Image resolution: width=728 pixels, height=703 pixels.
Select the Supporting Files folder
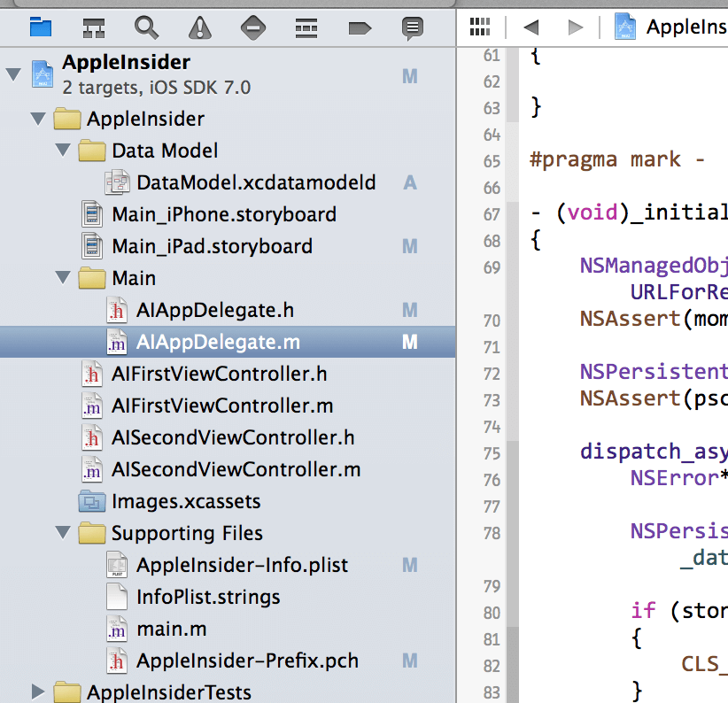(228, 533)
